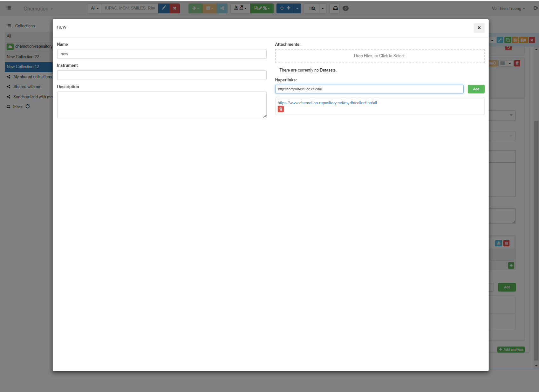Select the All collection in sidebar
539x392 pixels.
(x=9, y=36)
